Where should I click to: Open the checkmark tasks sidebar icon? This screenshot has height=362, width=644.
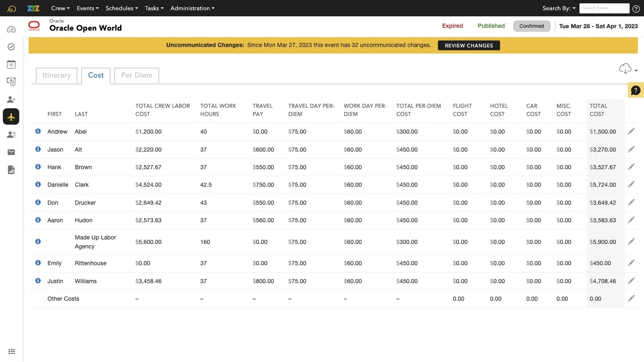click(11, 47)
